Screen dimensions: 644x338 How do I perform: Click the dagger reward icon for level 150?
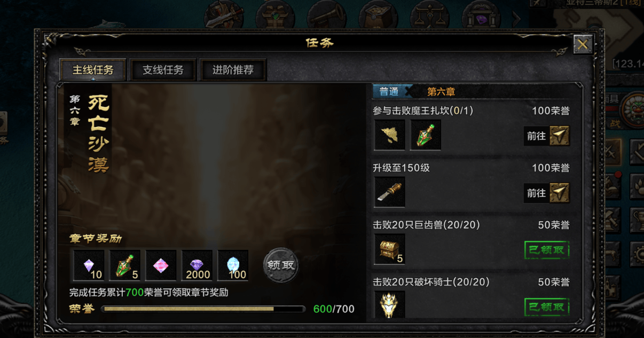(389, 192)
